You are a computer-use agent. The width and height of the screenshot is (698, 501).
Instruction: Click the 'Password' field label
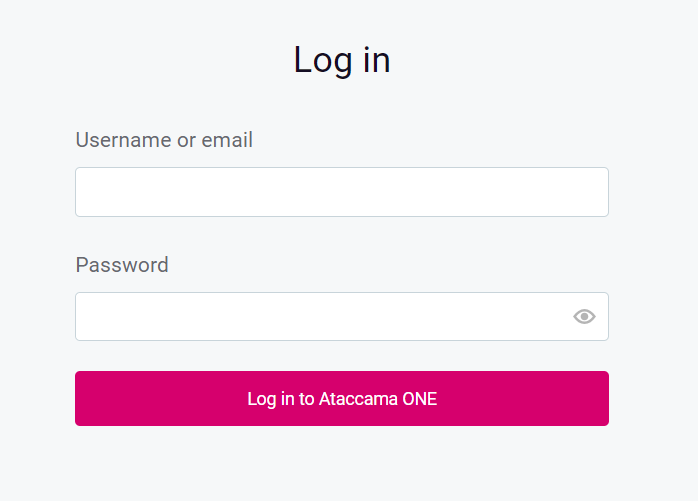pyautogui.click(x=122, y=265)
